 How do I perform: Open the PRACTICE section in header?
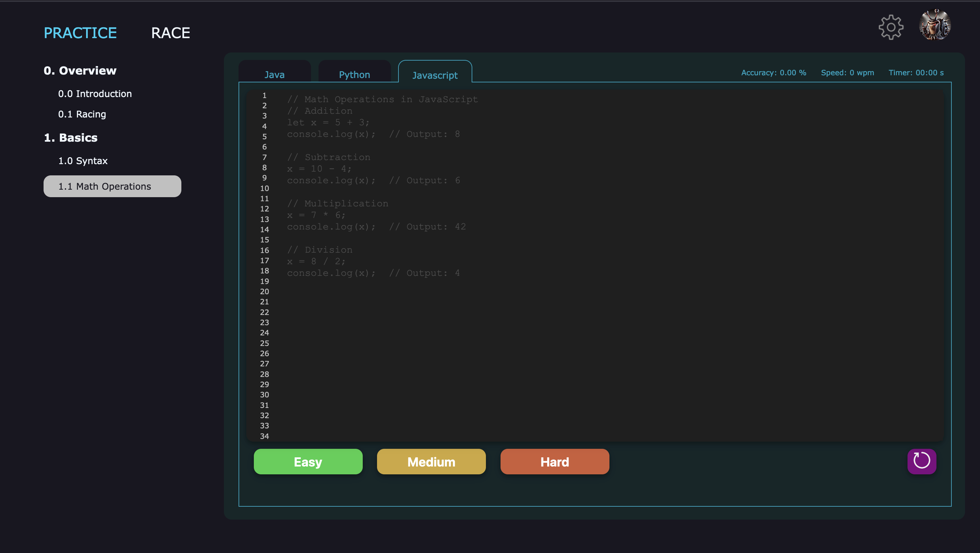click(80, 33)
